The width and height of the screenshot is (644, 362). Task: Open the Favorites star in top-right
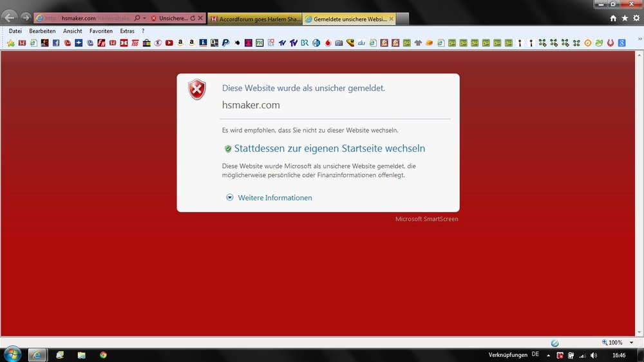click(625, 19)
